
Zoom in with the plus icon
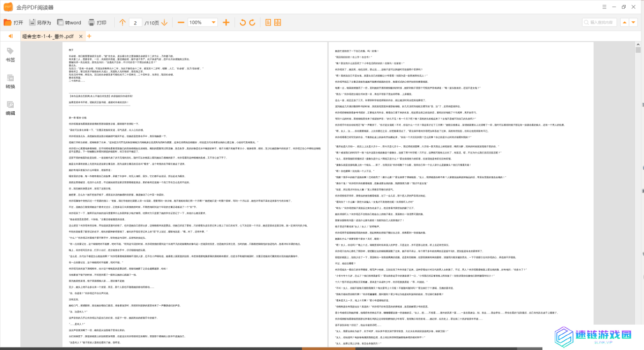tap(226, 22)
